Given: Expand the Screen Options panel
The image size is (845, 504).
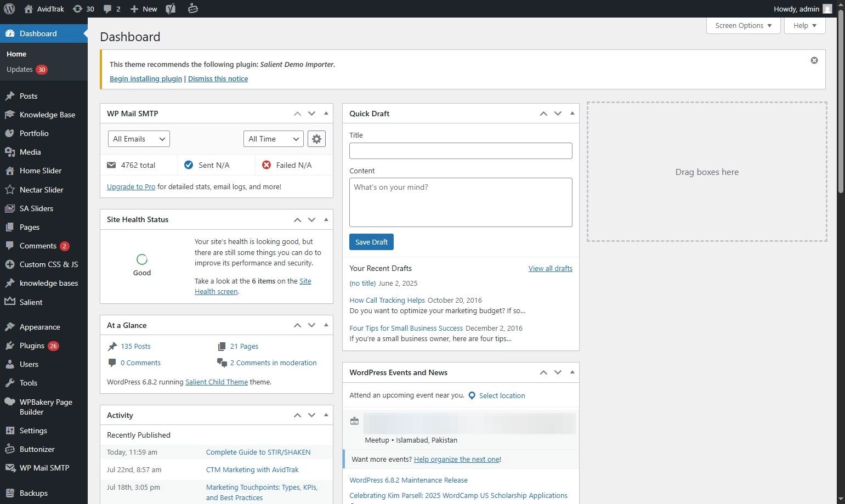Looking at the screenshot, I should click(744, 26).
